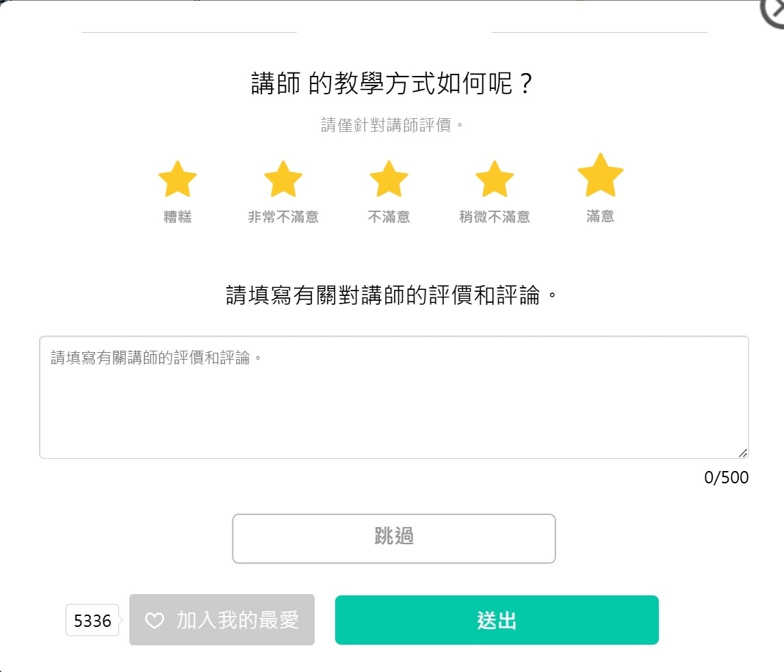784x672 pixels.
Task: Click the heart icon in favorites button
Action: [155, 620]
